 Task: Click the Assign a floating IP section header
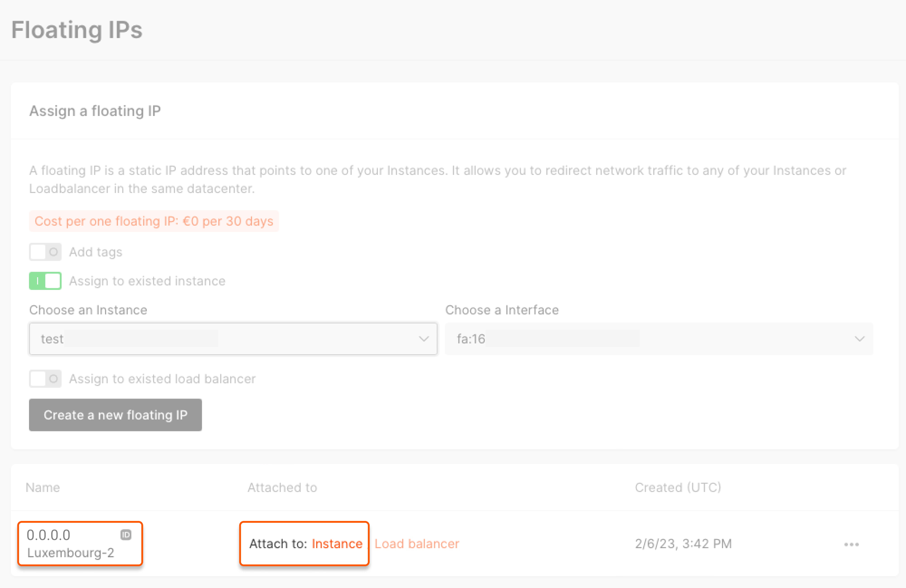(95, 111)
